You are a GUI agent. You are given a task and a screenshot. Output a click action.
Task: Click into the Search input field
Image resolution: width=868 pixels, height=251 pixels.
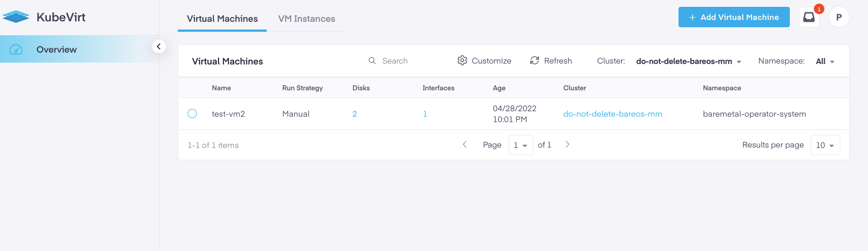[x=411, y=61]
